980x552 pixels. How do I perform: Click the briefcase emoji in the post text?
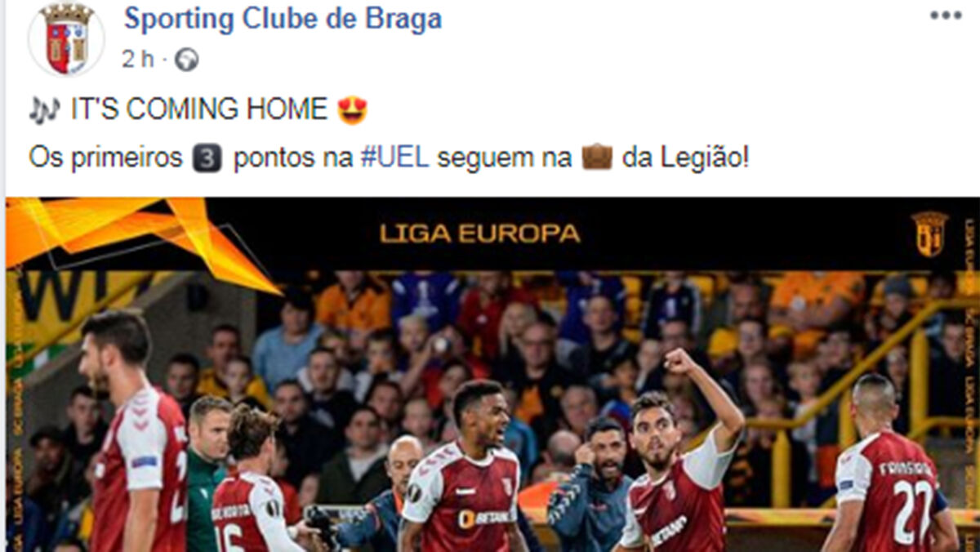[x=596, y=157]
